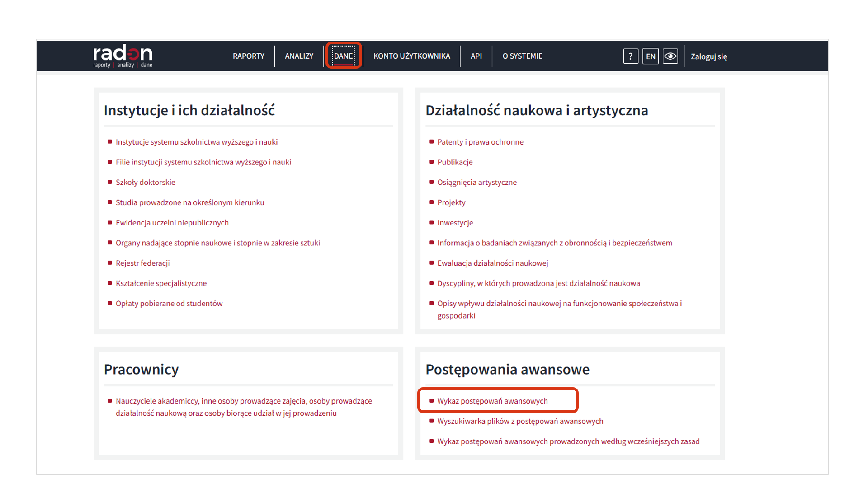Switch language with EN button
Image resolution: width=868 pixels, height=488 pixels.
tap(651, 56)
